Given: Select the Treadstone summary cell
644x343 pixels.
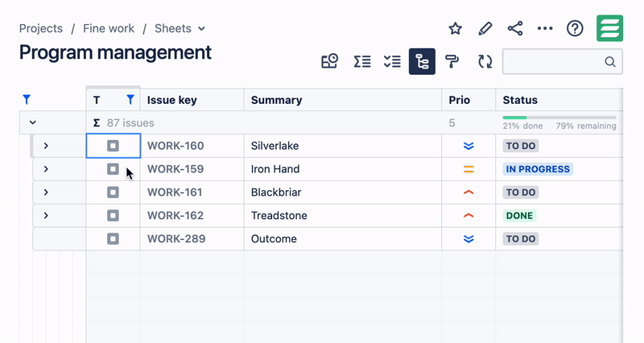Looking at the screenshot, I should (x=343, y=216).
